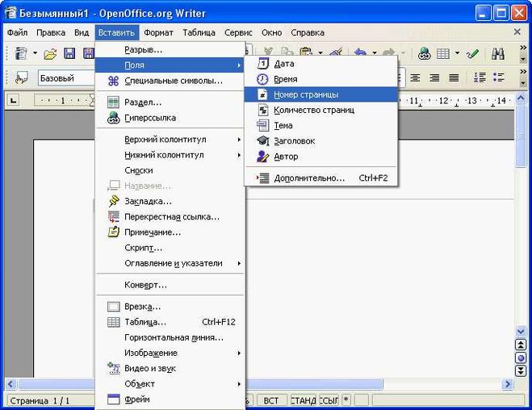Select Номер страницы from Поля submenu
The image size is (532, 410).
pyautogui.click(x=306, y=94)
